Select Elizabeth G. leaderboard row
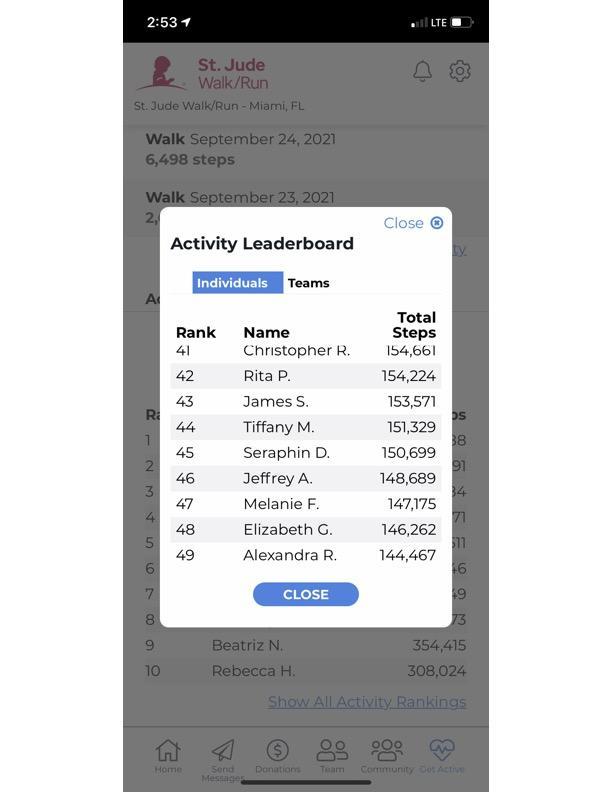Screen dimensions: 612x792 pos(305,530)
